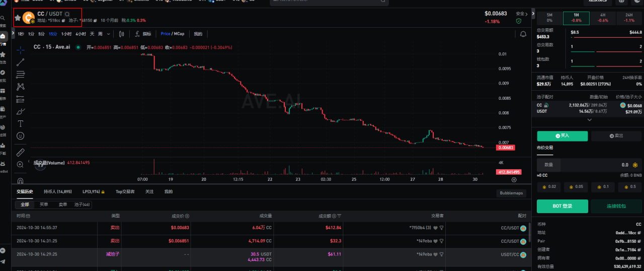Toggle Price / MCap chart display

[x=173, y=34]
